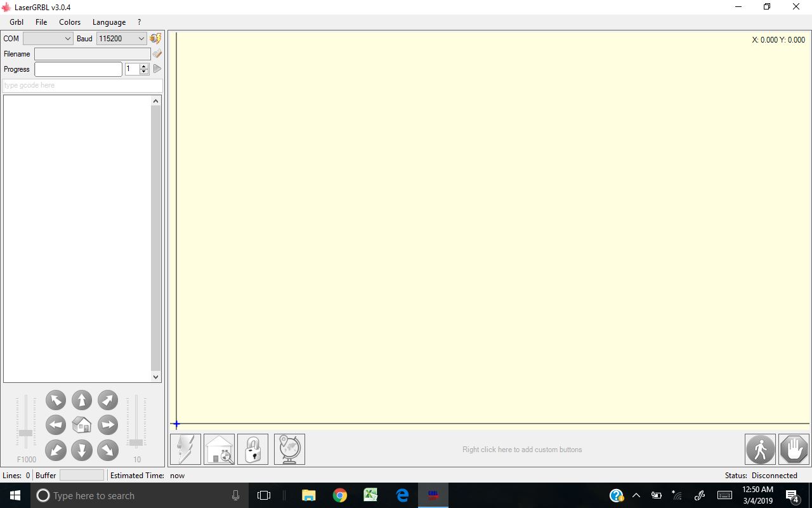Open the Baud rate dropdown showing 115200
Image resolution: width=812 pixels, height=508 pixels.
tap(122, 39)
